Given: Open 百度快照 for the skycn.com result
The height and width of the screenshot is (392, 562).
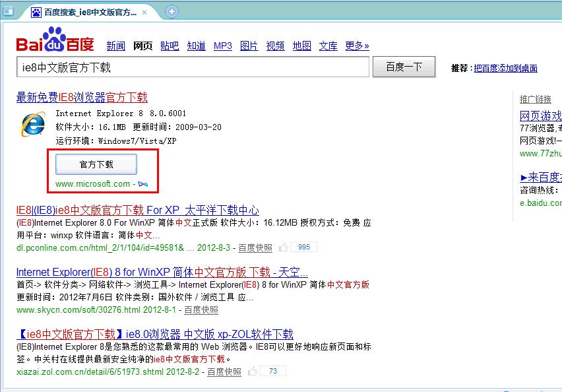Looking at the screenshot, I should point(201,310).
